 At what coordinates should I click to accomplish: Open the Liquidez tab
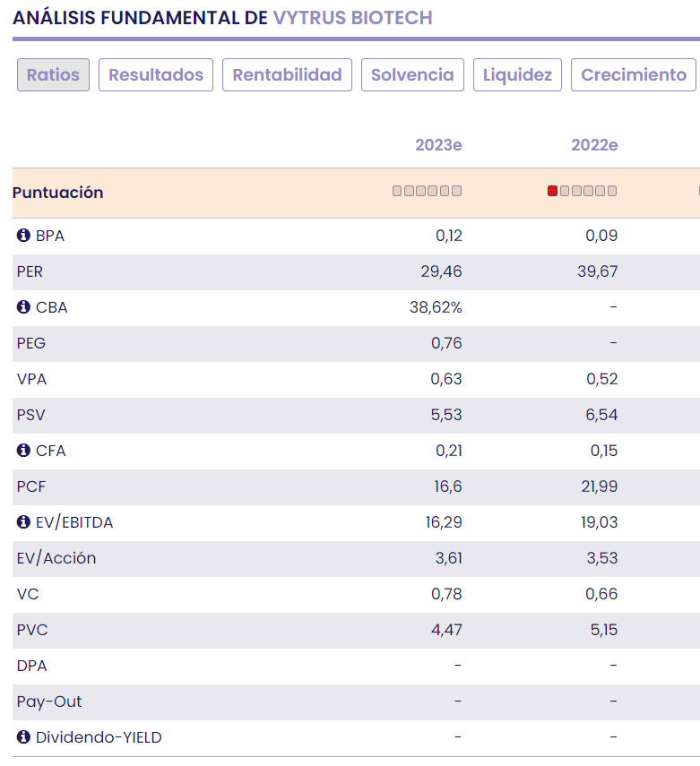pyautogui.click(x=517, y=75)
